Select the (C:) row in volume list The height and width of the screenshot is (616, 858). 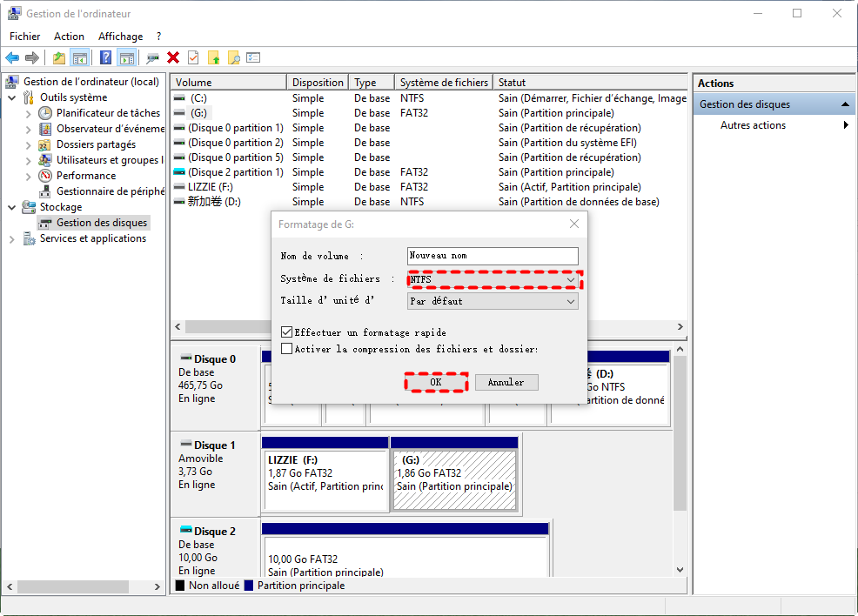(x=430, y=98)
